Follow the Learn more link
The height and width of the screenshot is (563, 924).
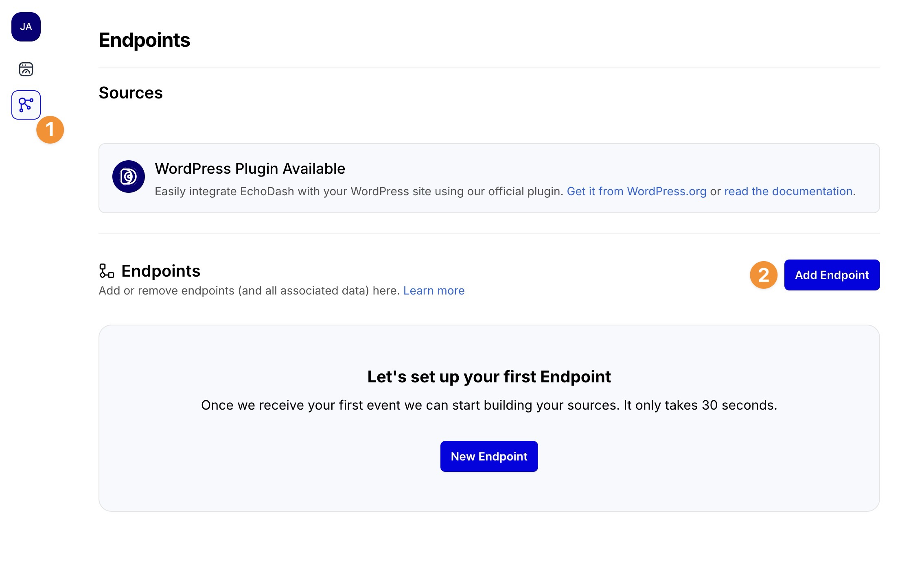(434, 290)
